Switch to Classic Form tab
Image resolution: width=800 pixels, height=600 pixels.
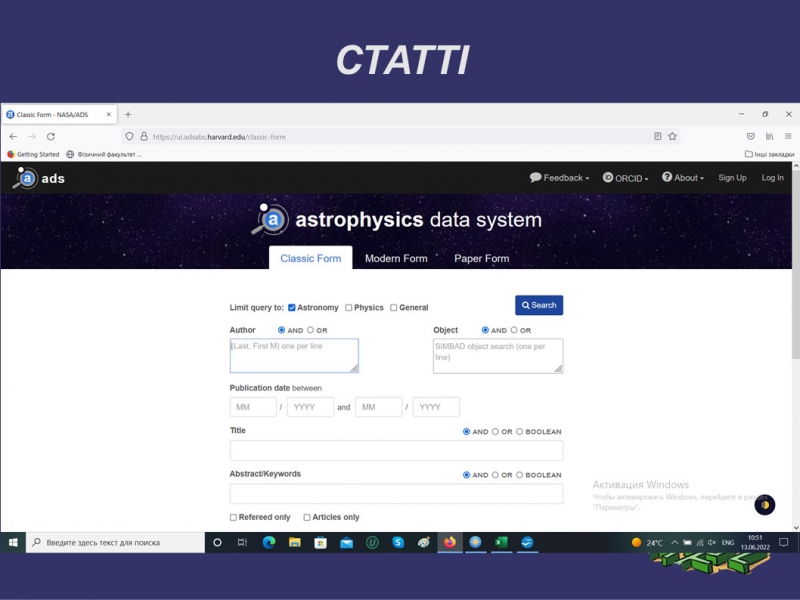coord(311,258)
